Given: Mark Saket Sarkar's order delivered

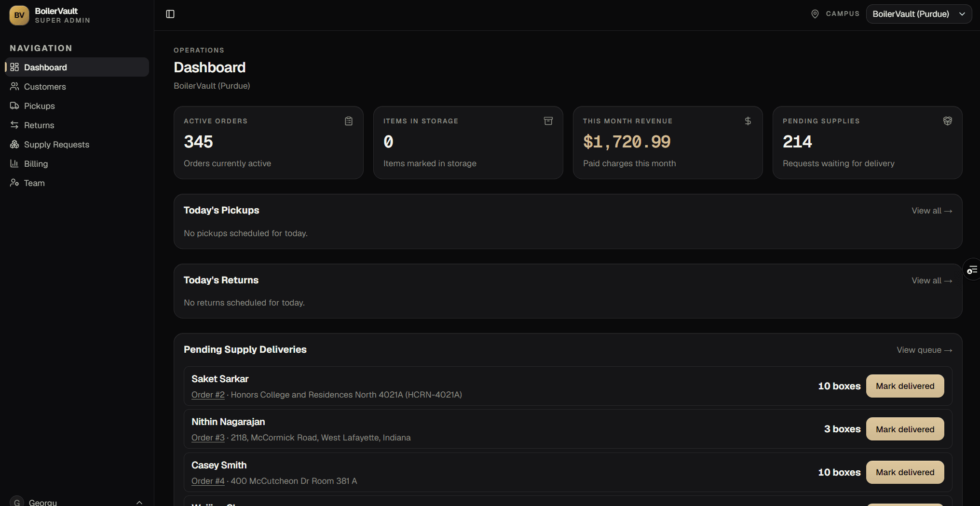Looking at the screenshot, I should 905,386.
